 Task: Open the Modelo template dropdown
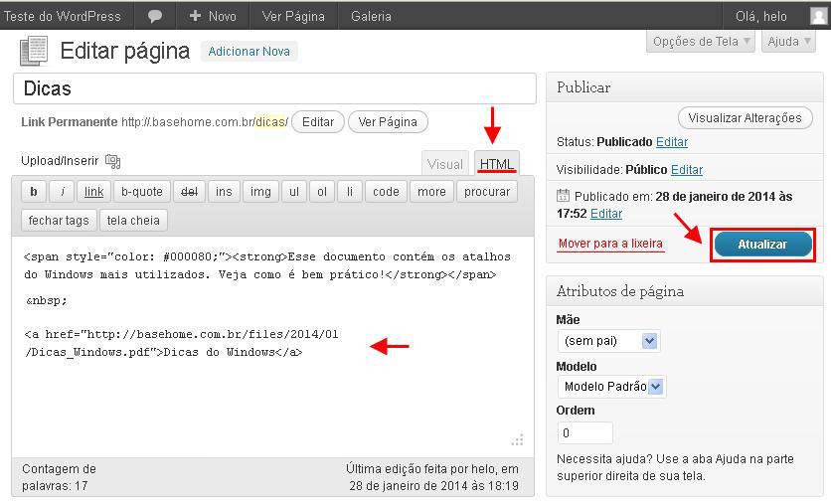[610, 387]
